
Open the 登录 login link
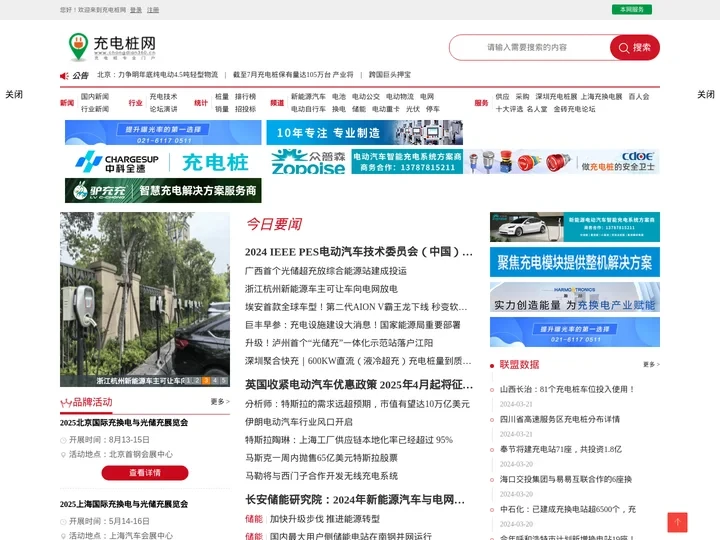(x=135, y=10)
